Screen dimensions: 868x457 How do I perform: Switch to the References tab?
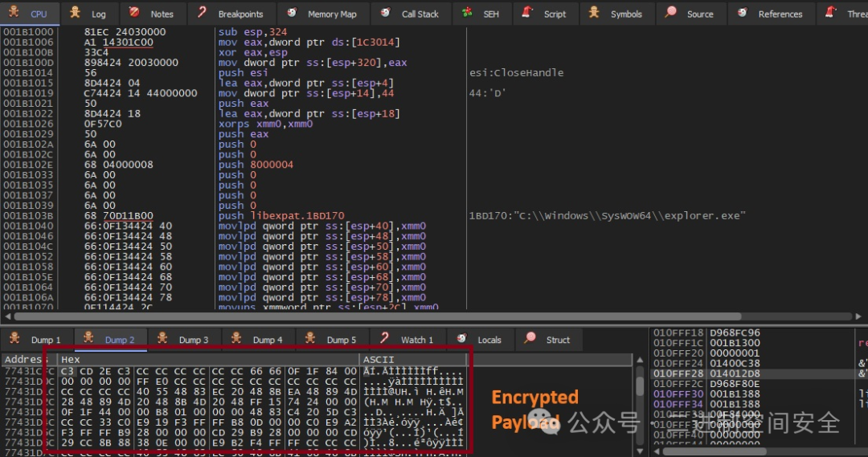(771, 13)
